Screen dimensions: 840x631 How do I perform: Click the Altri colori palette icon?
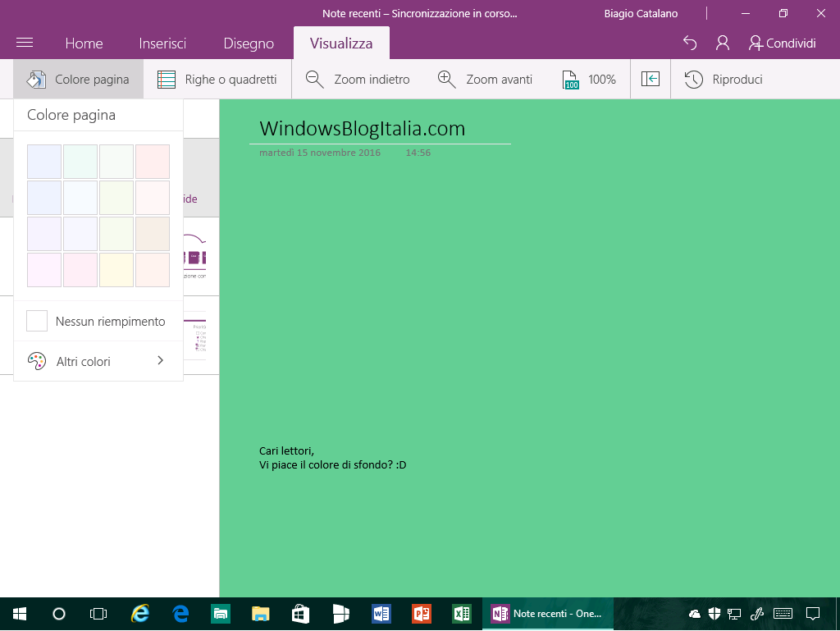pos(36,361)
